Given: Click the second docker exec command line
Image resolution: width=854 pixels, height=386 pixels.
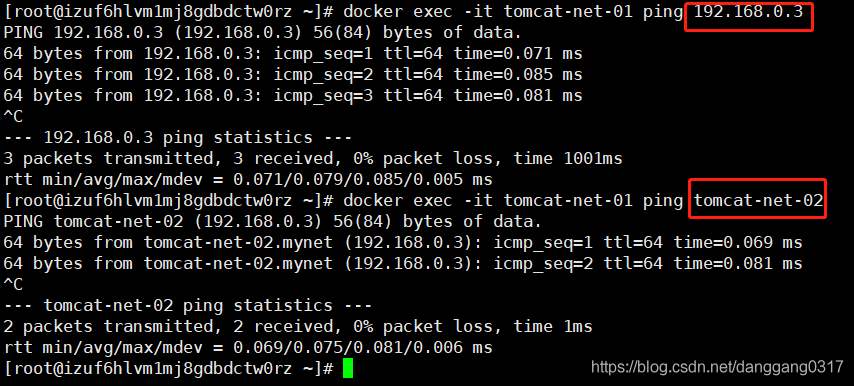Looking at the screenshot, I should tap(413, 201).
